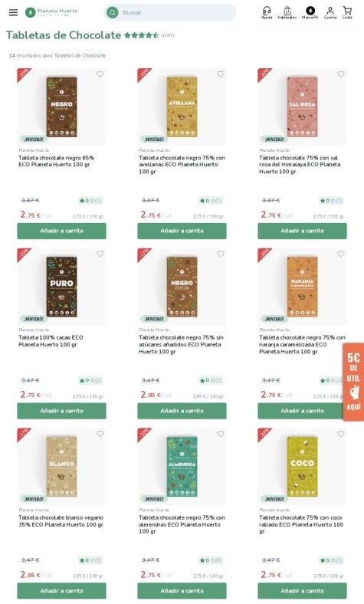The width and height of the screenshot is (364, 604).
Task: Open the Marca PH icon
Action: [310, 12]
